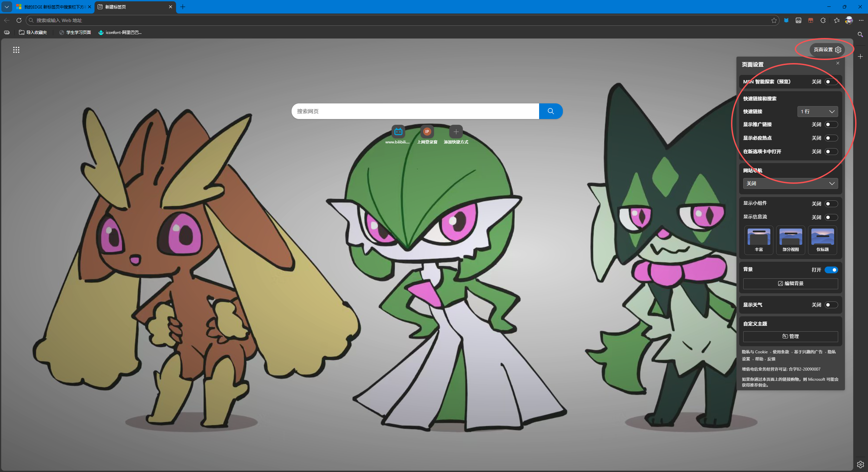Open the red Tampermonkey-style extension icon

(x=811, y=20)
